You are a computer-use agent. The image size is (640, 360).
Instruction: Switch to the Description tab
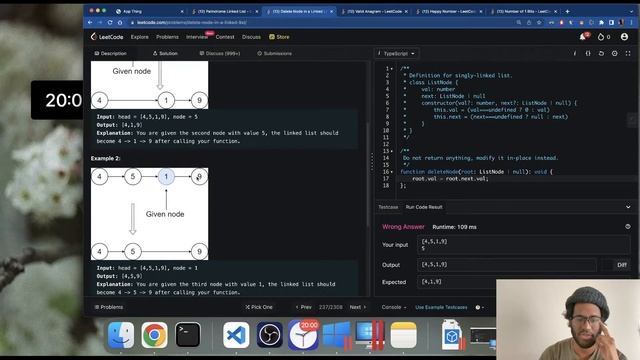[111, 53]
